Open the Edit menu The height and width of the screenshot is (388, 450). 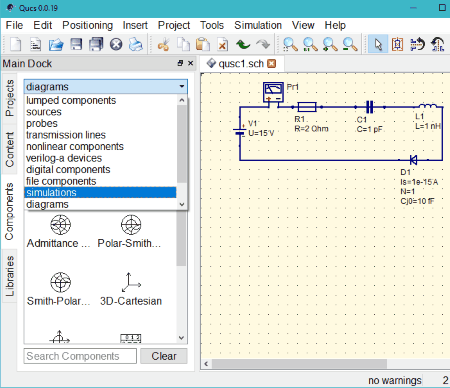pyautogui.click(x=43, y=25)
